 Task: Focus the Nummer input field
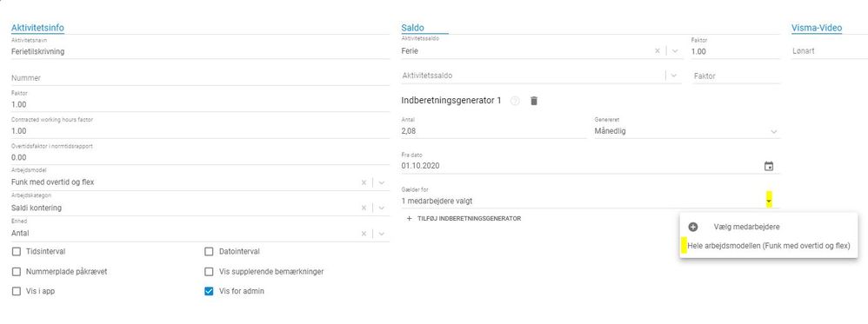[x=200, y=78]
